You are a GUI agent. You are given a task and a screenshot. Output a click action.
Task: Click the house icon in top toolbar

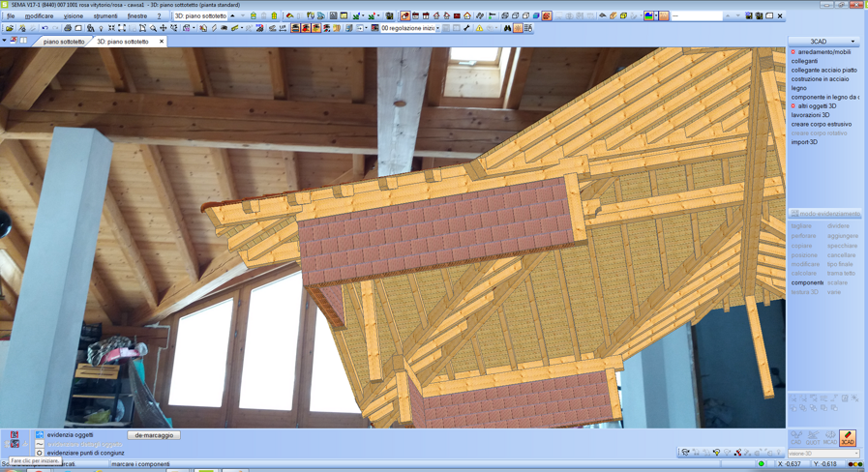pyautogui.click(x=467, y=15)
